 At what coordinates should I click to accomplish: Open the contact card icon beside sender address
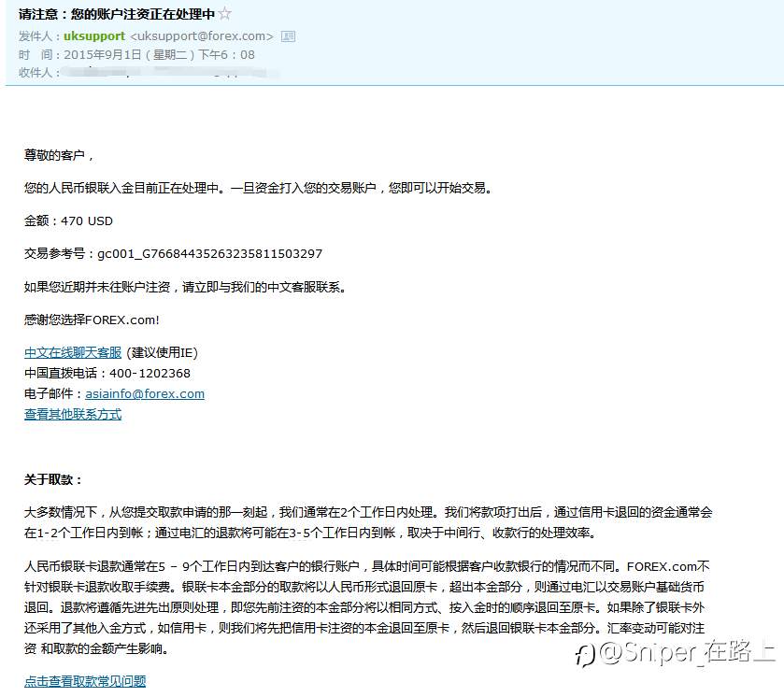tap(288, 36)
